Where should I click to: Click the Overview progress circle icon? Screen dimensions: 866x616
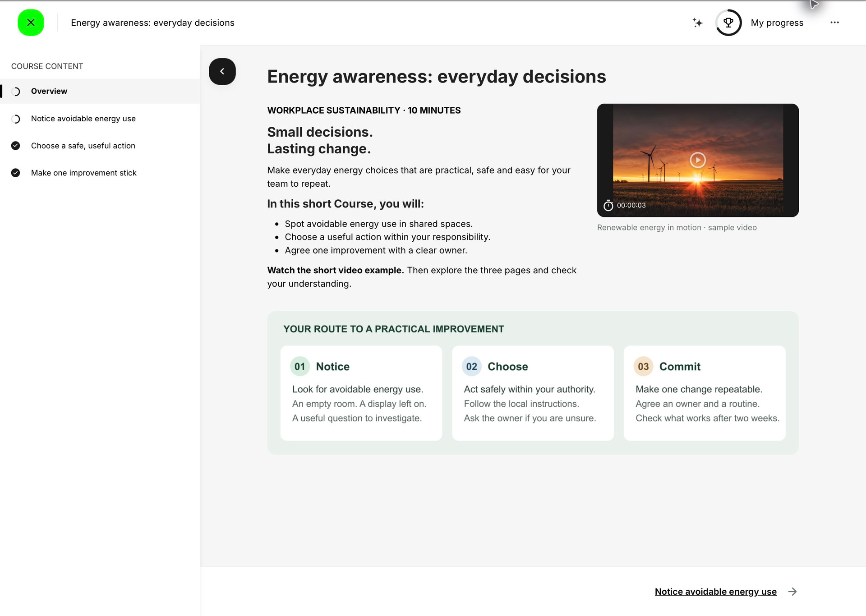(x=16, y=92)
